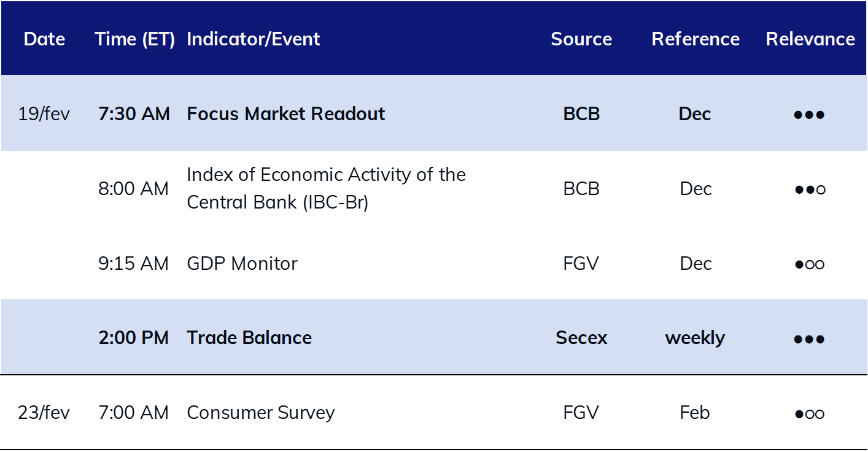868x452 pixels.
Task: Click the IBC-Br relevance rating dots
Action: coord(809,190)
